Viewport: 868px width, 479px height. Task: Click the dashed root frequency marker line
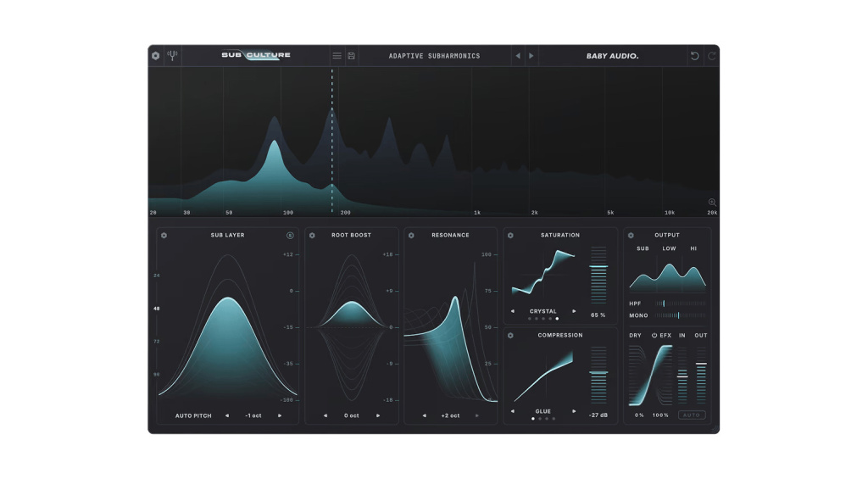[332, 142]
